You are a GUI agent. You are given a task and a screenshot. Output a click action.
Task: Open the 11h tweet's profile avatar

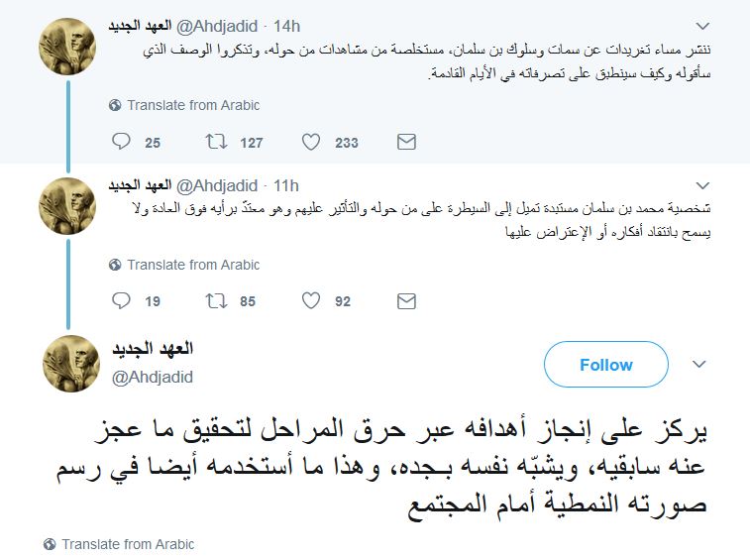pos(66,205)
